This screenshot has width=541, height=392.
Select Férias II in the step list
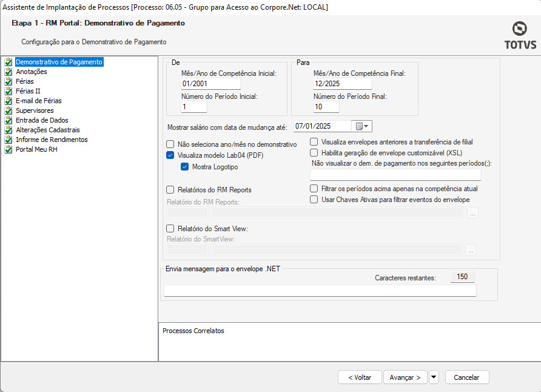[x=28, y=91]
